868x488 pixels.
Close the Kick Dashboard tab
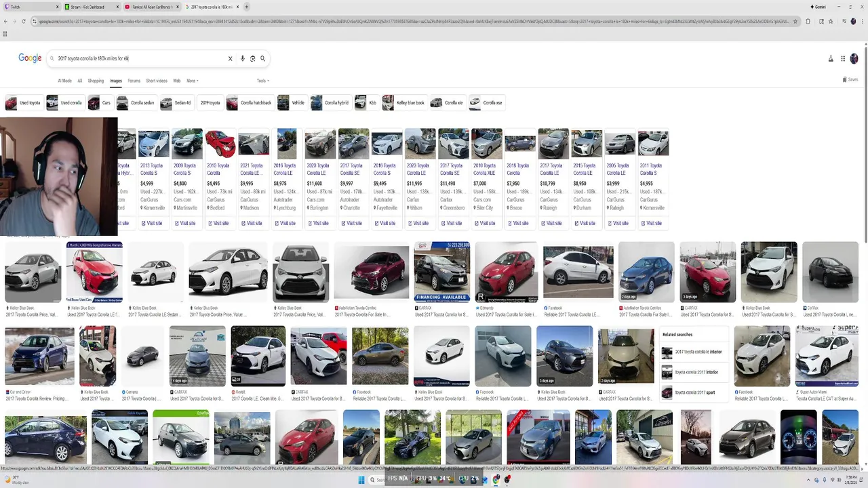(x=118, y=7)
